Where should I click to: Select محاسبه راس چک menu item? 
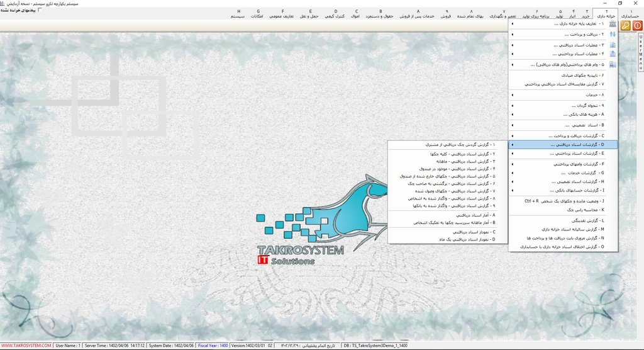[x=563, y=210]
